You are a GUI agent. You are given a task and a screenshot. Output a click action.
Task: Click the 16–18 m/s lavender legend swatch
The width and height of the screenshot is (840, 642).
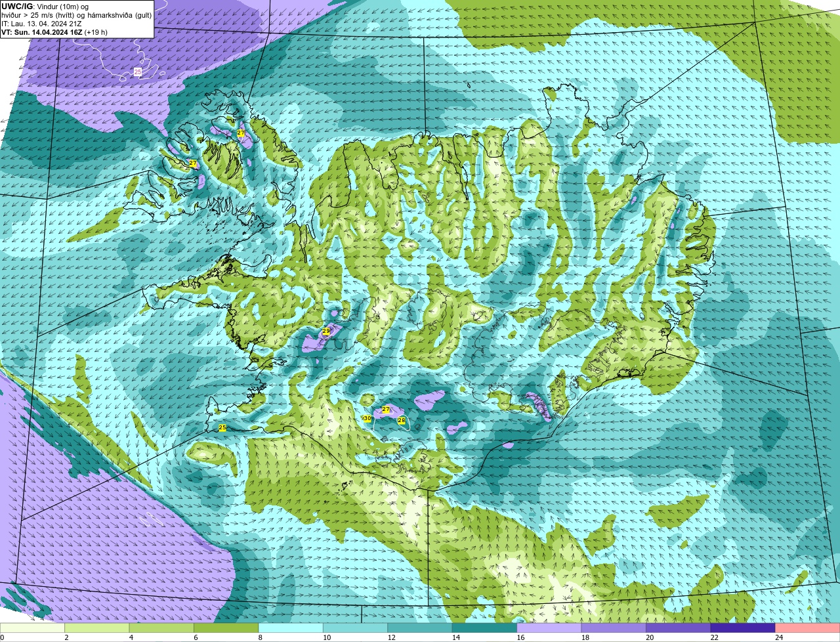click(x=550, y=628)
